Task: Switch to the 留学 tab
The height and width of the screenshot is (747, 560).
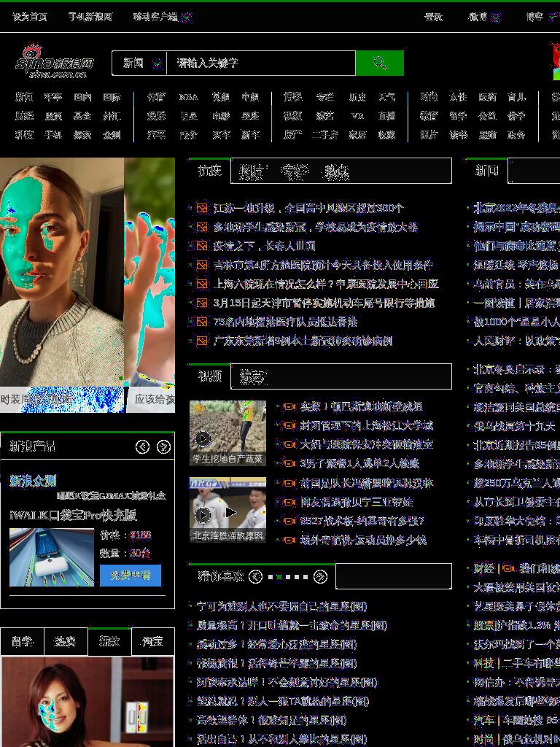Action: point(22,641)
